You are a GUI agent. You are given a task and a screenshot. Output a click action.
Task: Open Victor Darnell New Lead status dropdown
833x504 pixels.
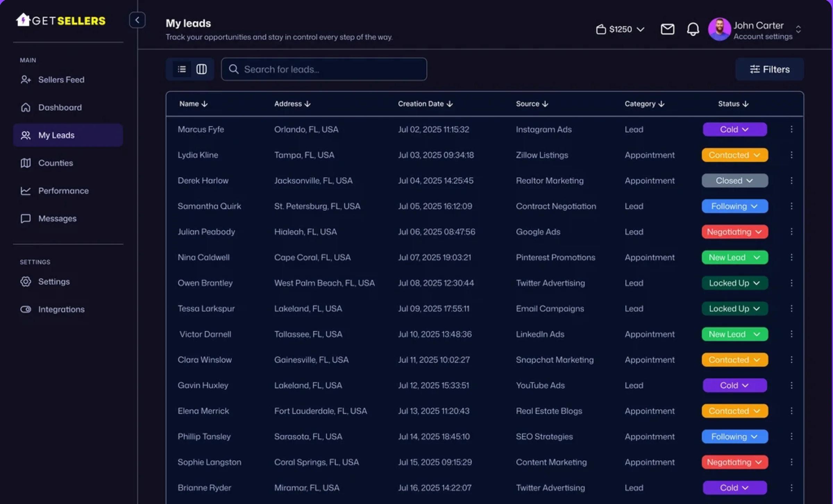click(734, 334)
